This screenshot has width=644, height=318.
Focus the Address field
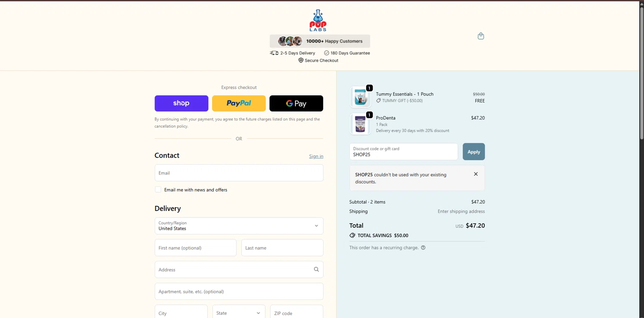tap(239, 269)
